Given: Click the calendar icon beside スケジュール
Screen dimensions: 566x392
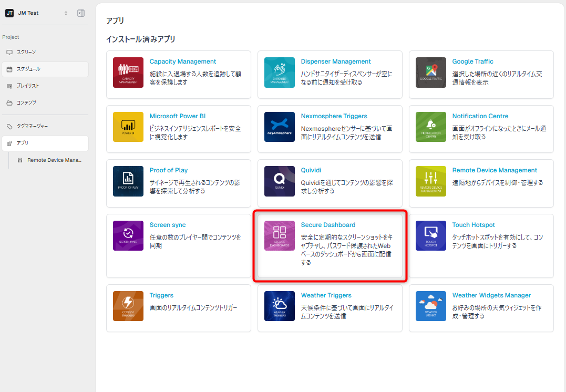Looking at the screenshot, I should click(x=9, y=69).
